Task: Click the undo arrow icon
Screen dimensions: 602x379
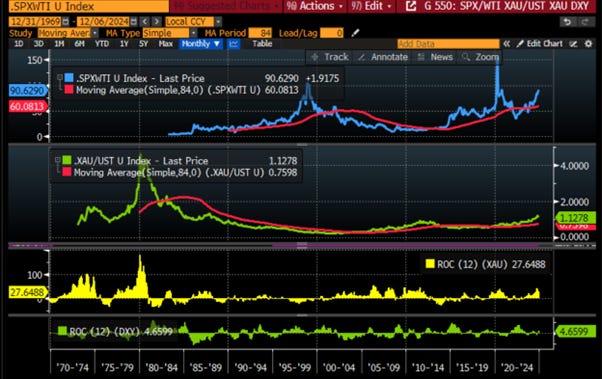Action: [x=567, y=22]
